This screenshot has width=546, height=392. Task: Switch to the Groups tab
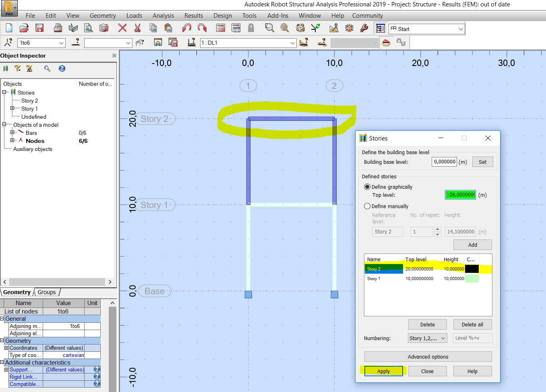(47, 292)
